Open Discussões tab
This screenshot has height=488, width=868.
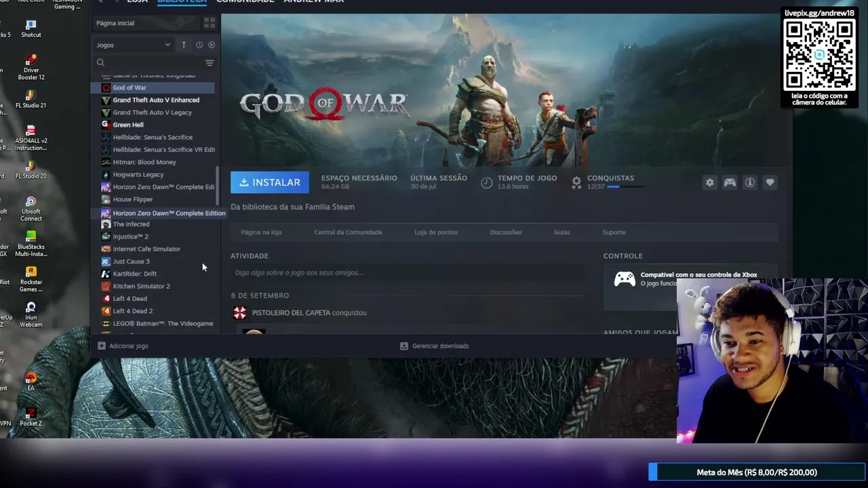tap(506, 232)
